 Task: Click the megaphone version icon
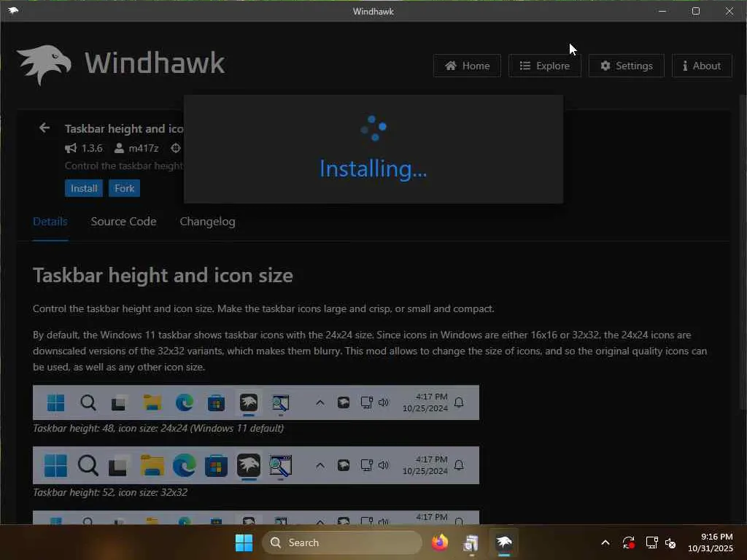click(x=71, y=148)
